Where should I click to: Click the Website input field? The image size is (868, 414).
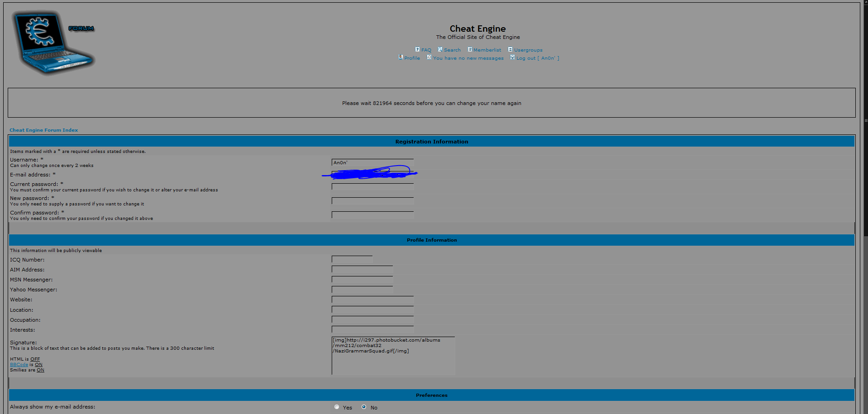click(372, 300)
